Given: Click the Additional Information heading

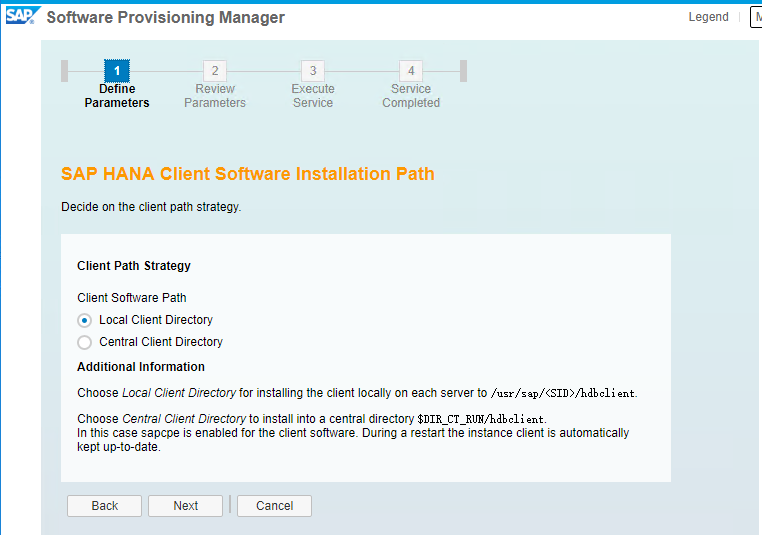Looking at the screenshot, I should [x=141, y=367].
